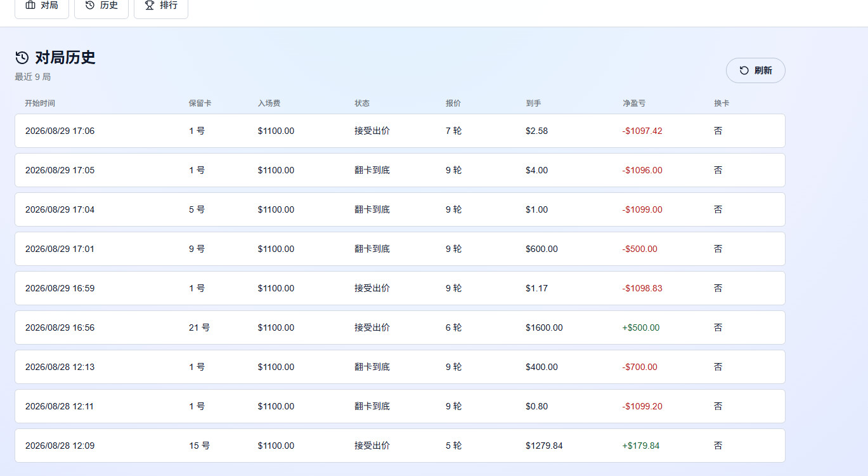Click the 入场费 column header
868x476 pixels.
pos(269,103)
